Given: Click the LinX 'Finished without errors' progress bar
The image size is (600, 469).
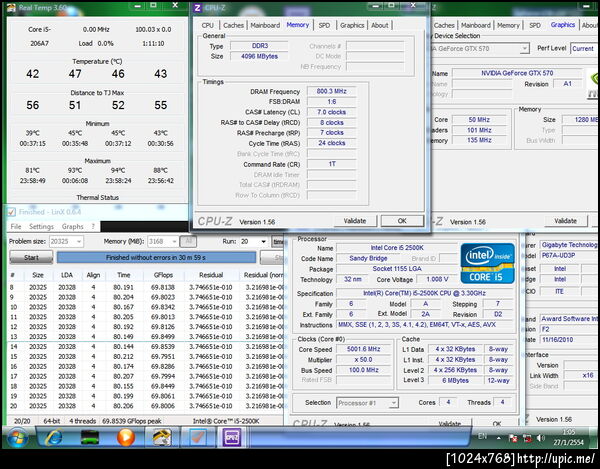Looking at the screenshot, I should click(x=156, y=257).
